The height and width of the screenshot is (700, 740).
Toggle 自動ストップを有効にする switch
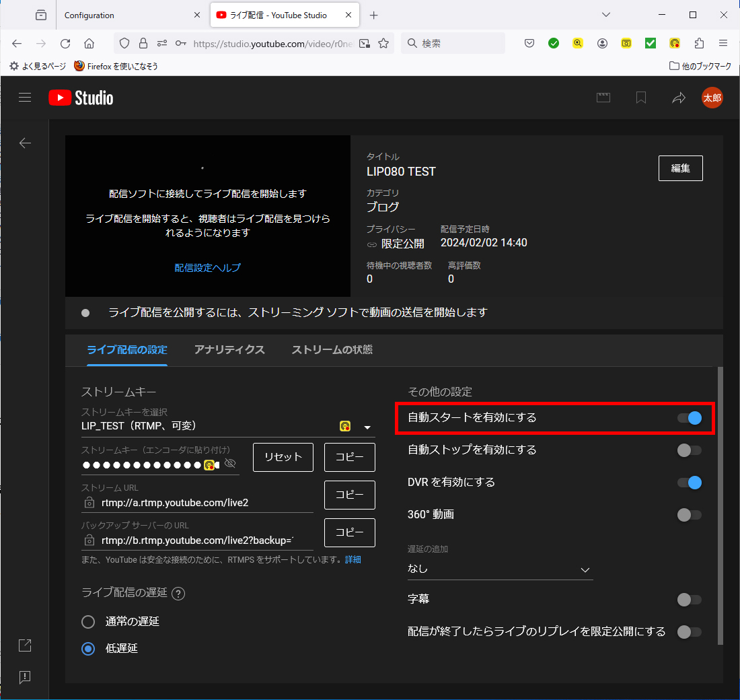point(690,450)
